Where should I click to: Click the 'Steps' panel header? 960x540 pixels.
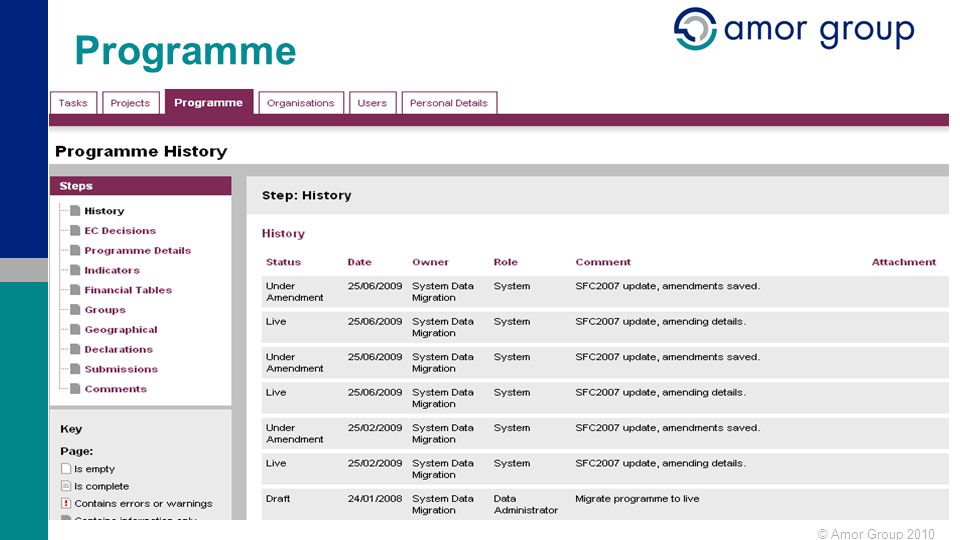point(141,186)
